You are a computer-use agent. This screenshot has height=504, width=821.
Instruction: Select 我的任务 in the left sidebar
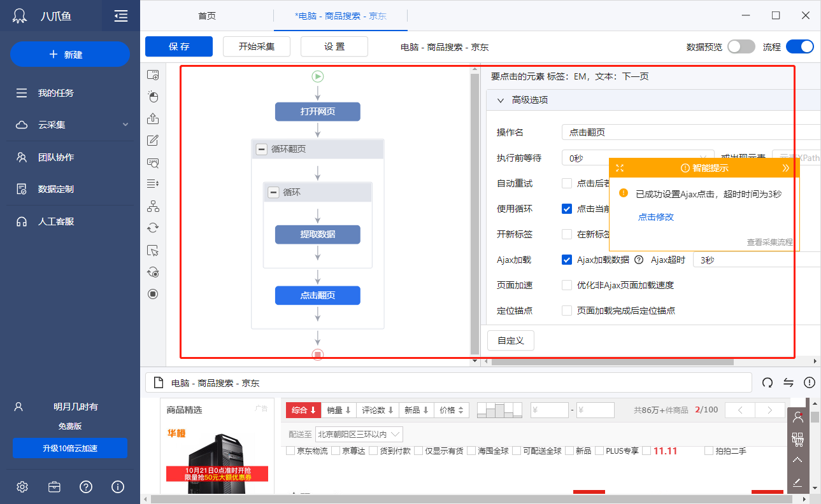coord(43,93)
